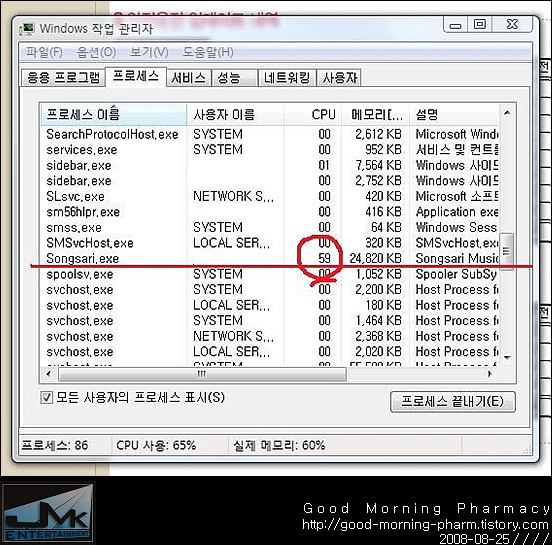Sort processes by CPU column header
Screen dimensions: 552x545
[313, 114]
